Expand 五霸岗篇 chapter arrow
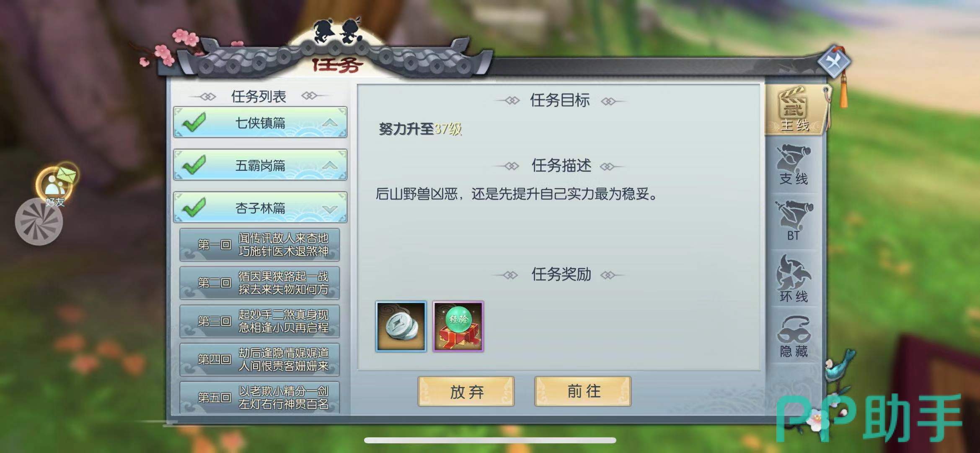 pyautogui.click(x=330, y=165)
